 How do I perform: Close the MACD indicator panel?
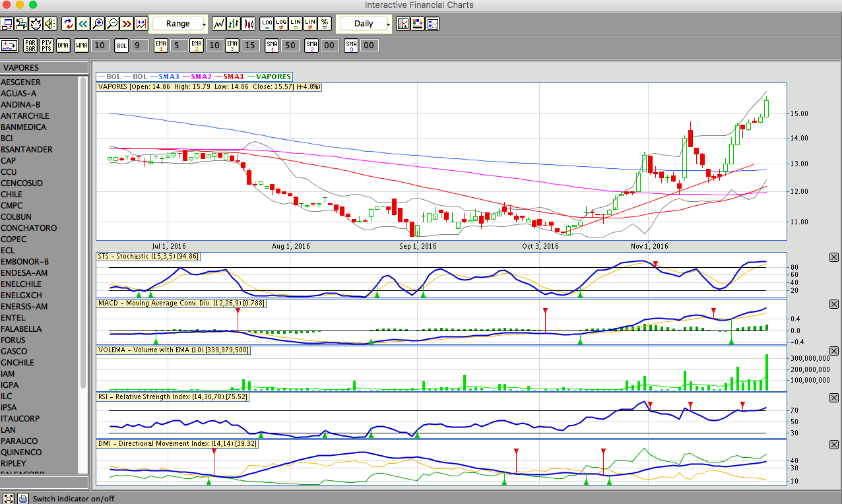click(833, 304)
